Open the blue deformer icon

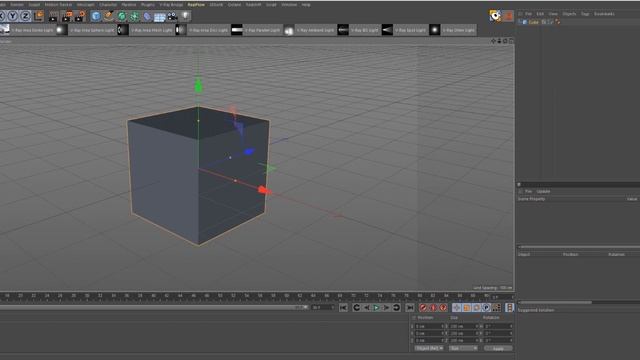click(x=147, y=16)
